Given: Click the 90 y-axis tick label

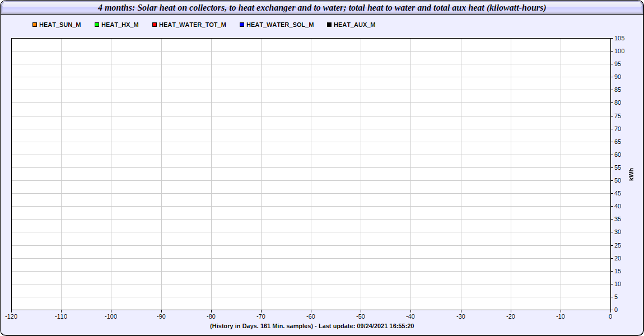Looking at the screenshot, I should point(618,77).
